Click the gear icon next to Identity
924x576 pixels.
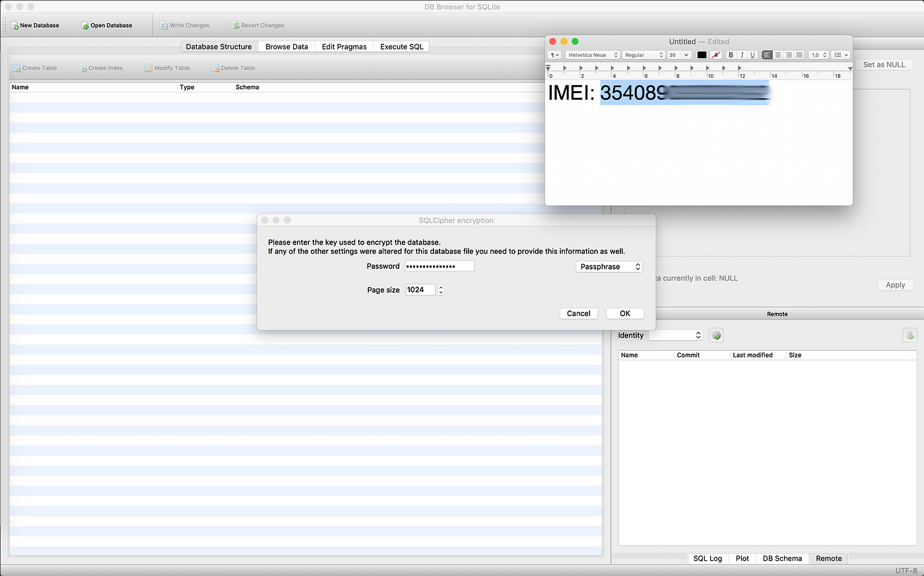tap(716, 336)
